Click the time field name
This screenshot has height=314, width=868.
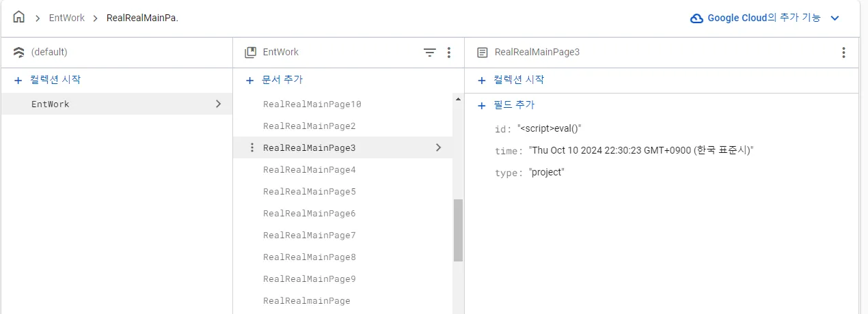coord(508,150)
